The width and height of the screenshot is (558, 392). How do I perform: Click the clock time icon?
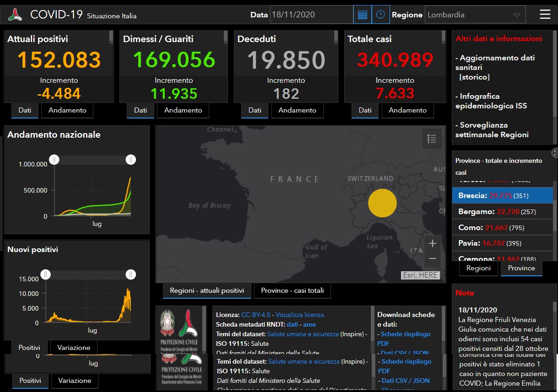(x=380, y=15)
